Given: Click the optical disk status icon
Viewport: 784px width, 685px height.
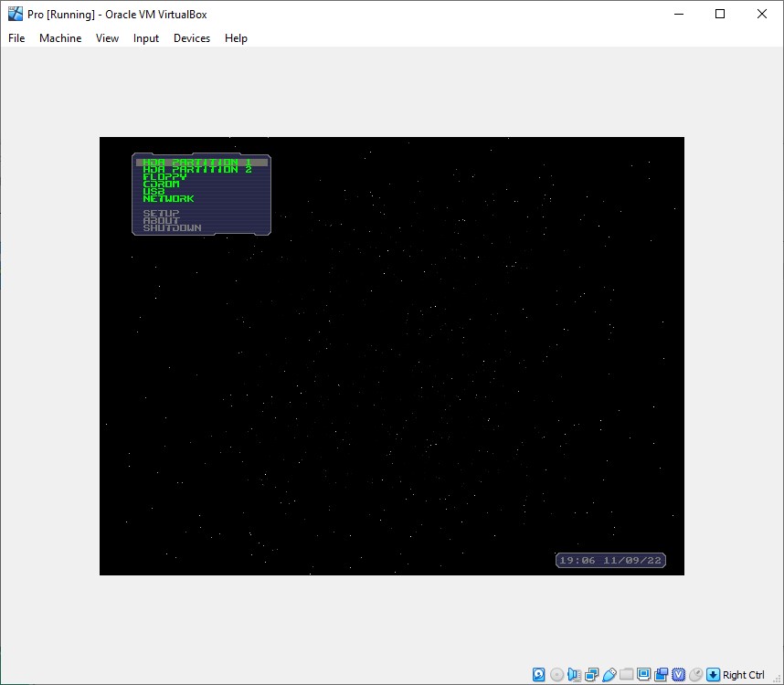Looking at the screenshot, I should [557, 675].
